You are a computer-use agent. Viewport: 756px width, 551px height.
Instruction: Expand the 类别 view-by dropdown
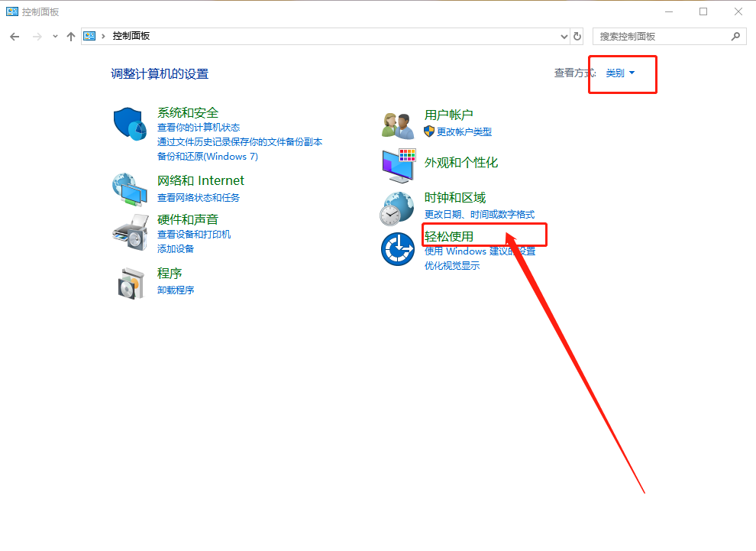tap(620, 73)
